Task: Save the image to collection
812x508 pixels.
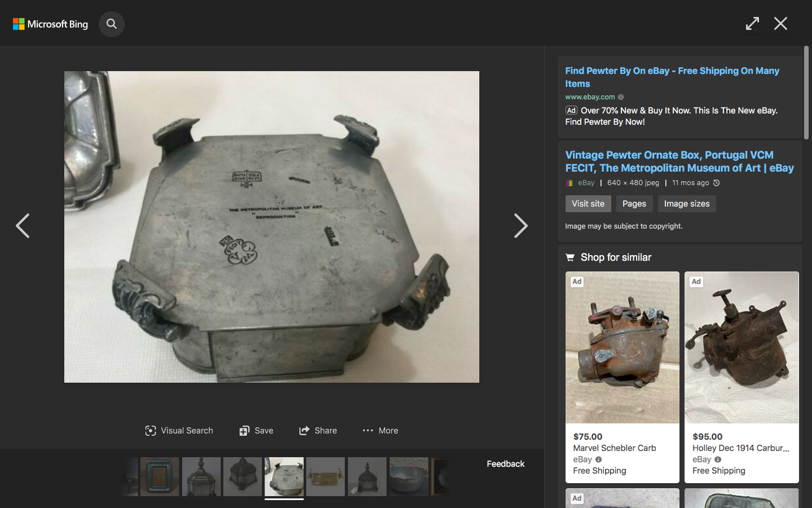Action: pyautogui.click(x=256, y=431)
